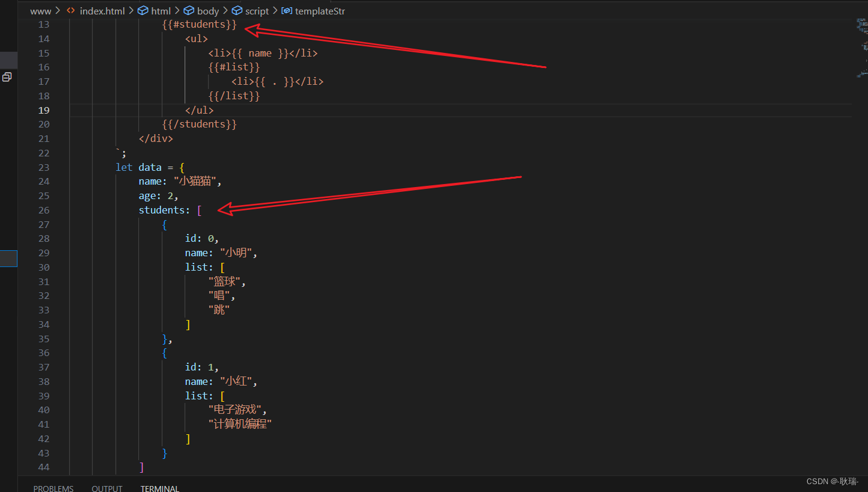Switch to the TERMINAL panel tab
The image size is (868, 492).
(x=160, y=488)
